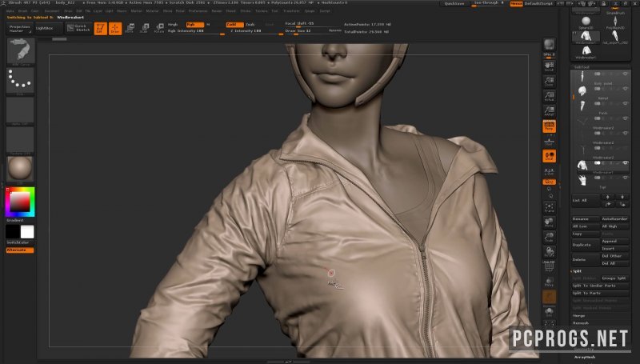Set canvas to Actual size
This screenshot has height=364, width=640.
549,96
